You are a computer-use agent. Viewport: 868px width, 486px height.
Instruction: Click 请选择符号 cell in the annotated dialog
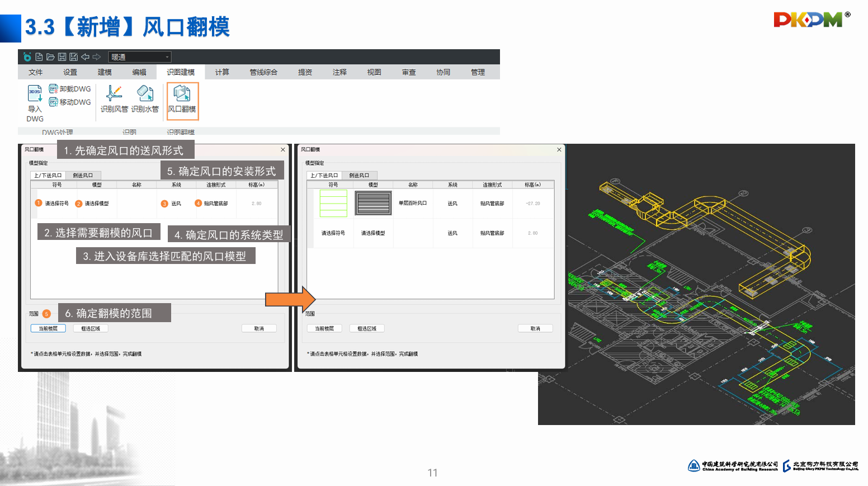point(57,204)
